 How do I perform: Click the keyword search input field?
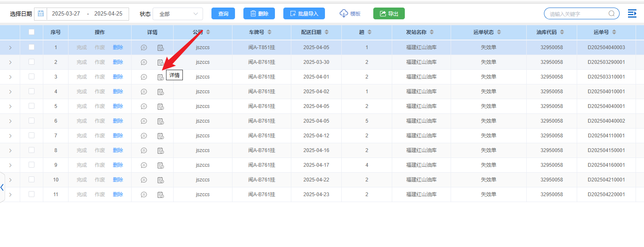[578, 14]
